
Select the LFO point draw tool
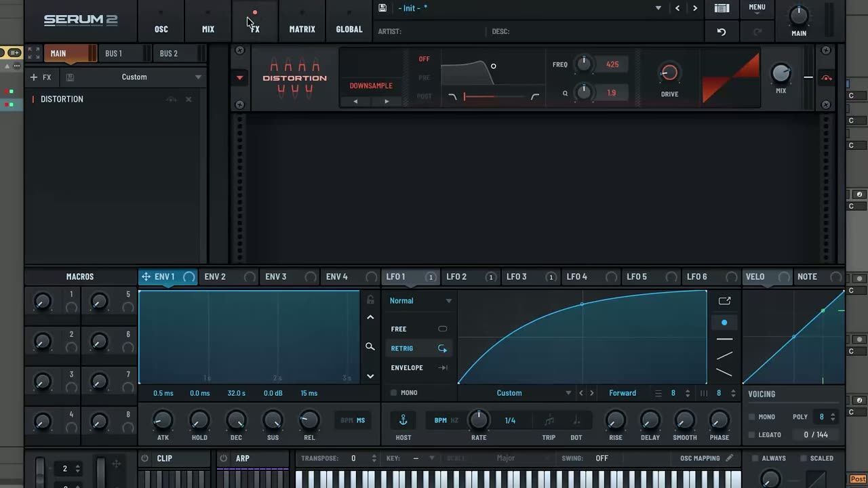(724, 323)
